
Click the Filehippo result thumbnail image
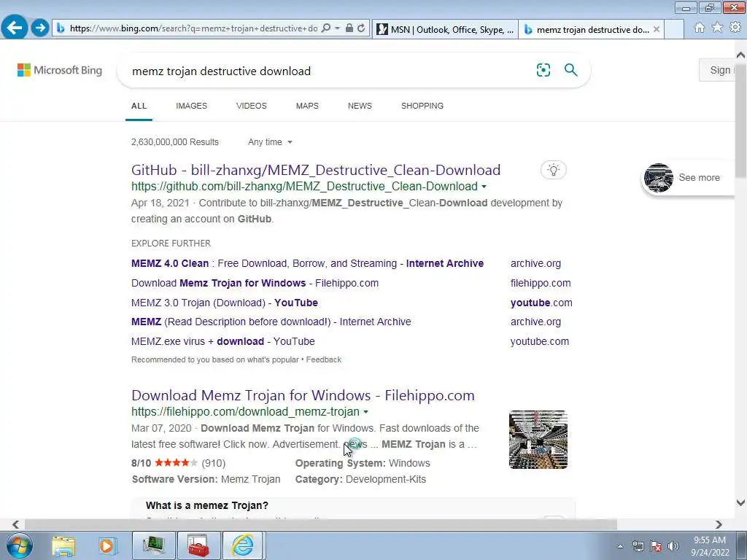tap(538, 440)
